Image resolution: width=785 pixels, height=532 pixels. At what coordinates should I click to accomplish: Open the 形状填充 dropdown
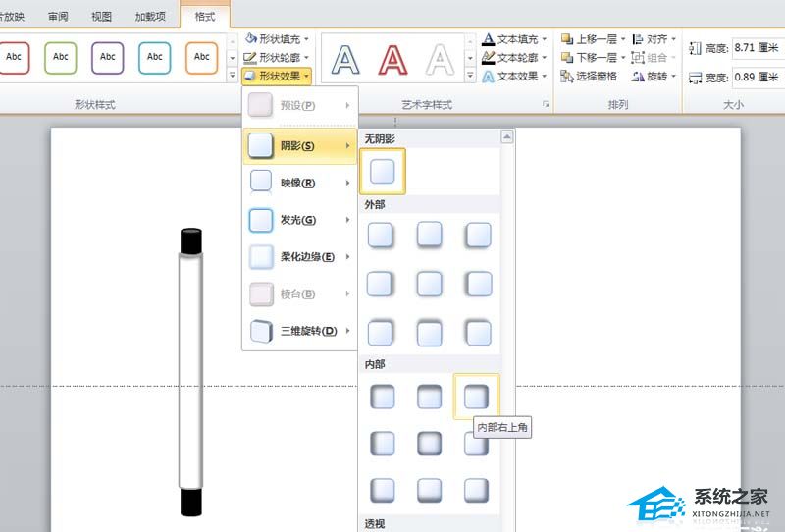point(277,38)
